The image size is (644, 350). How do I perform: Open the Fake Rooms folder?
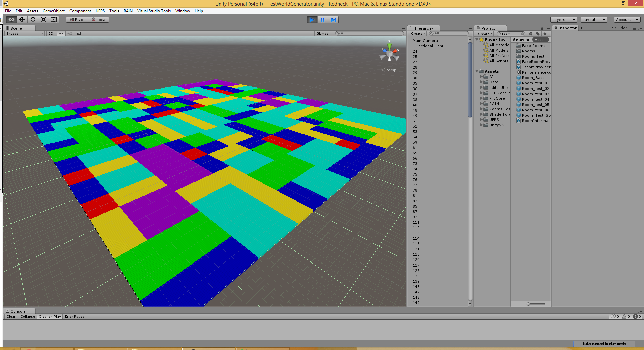click(x=531, y=46)
